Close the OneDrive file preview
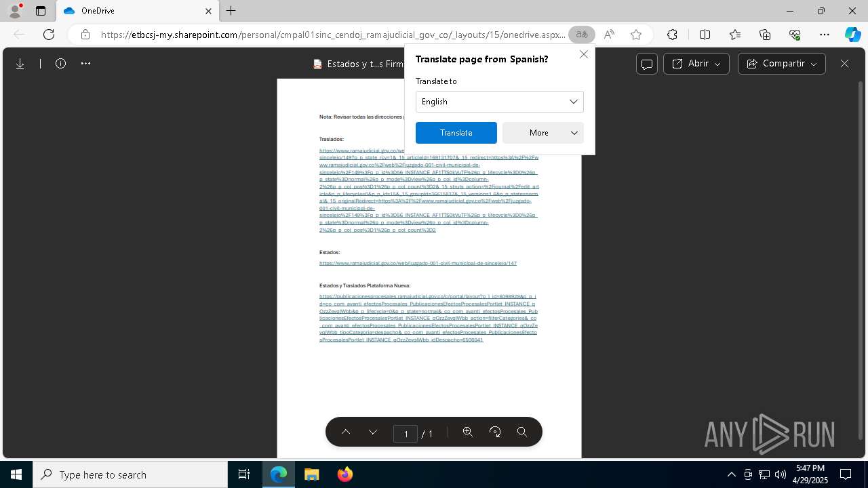 tap(844, 64)
